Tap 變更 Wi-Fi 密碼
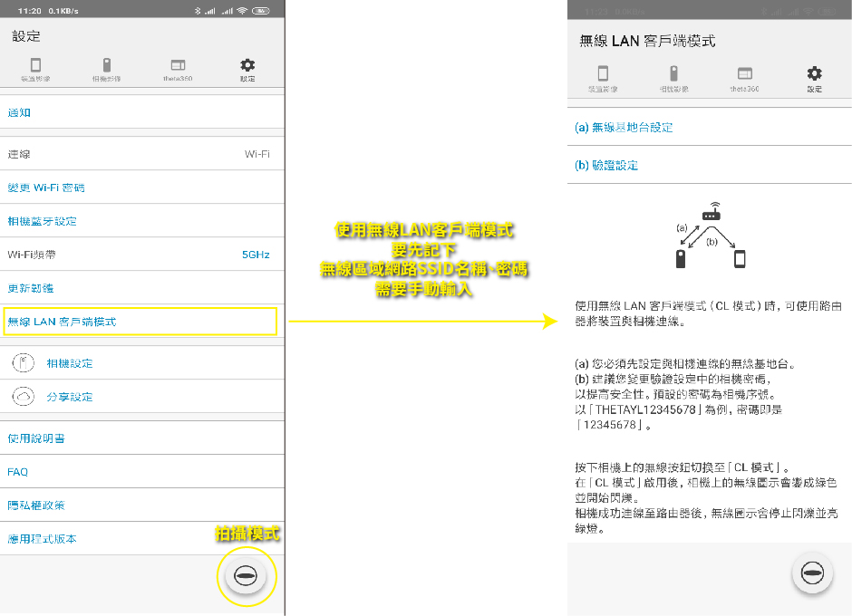Image resolution: width=852 pixels, height=616 pixels. tap(47, 188)
